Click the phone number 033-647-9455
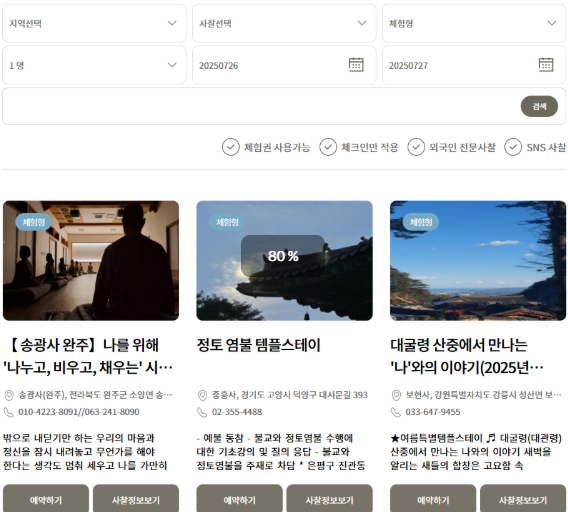The width and height of the screenshot is (568, 512). pos(433,412)
